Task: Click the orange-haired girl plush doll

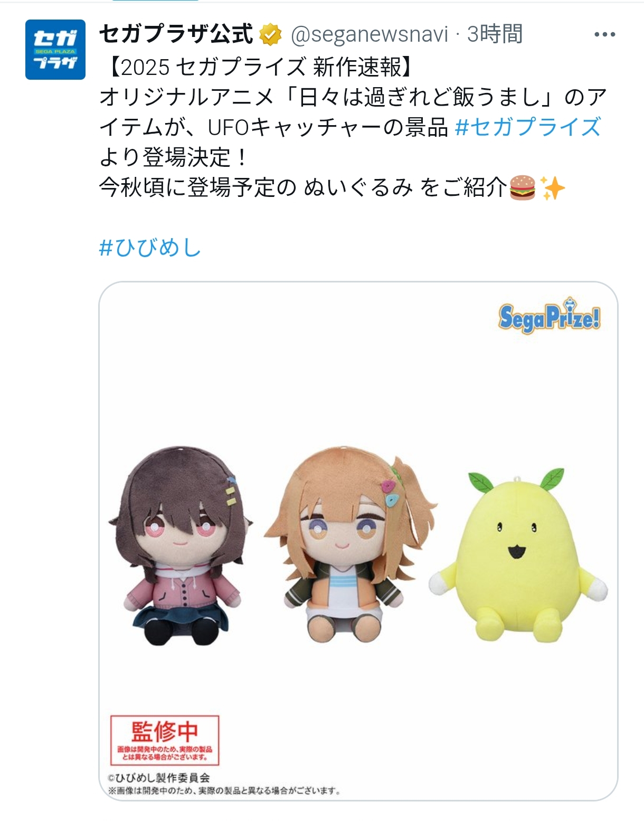Action: (x=349, y=544)
